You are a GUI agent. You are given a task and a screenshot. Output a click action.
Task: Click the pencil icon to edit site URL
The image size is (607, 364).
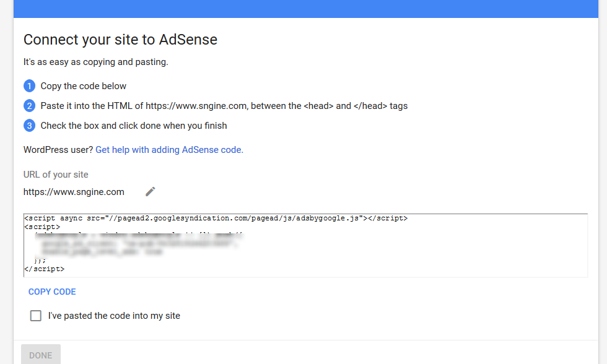point(150,191)
